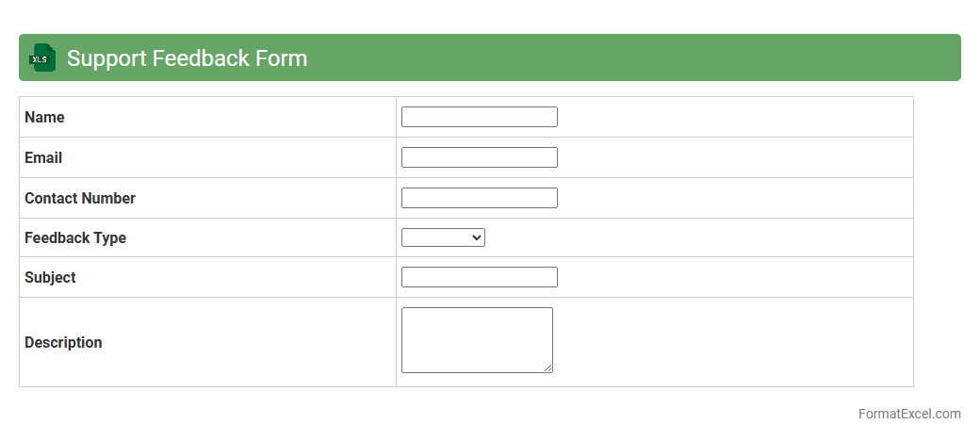Viewport: 980px width, 441px height.
Task: Select the Contact Number input field
Action: (479, 198)
